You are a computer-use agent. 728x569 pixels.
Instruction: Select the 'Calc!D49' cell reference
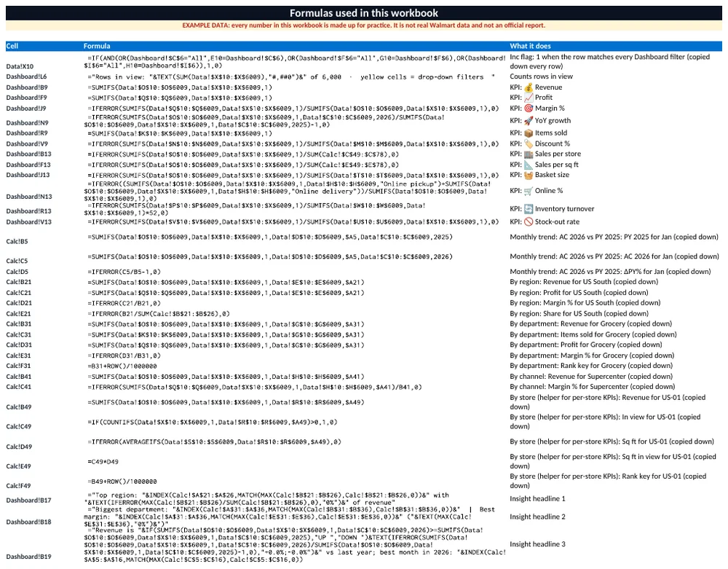coord(19,447)
